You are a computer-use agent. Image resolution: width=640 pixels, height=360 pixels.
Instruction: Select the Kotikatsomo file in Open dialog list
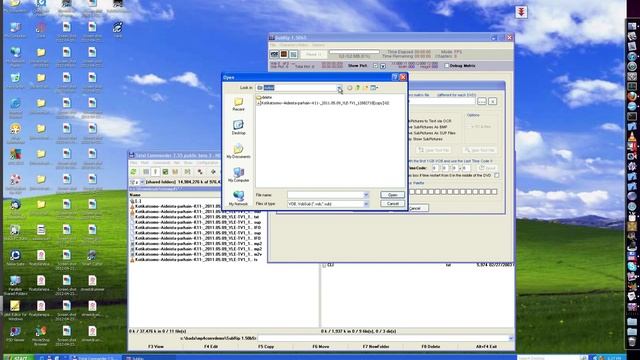coord(322,103)
